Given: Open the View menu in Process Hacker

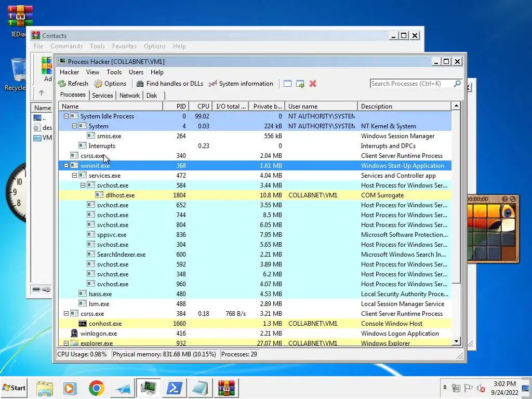Looking at the screenshot, I should pyautogui.click(x=92, y=72).
